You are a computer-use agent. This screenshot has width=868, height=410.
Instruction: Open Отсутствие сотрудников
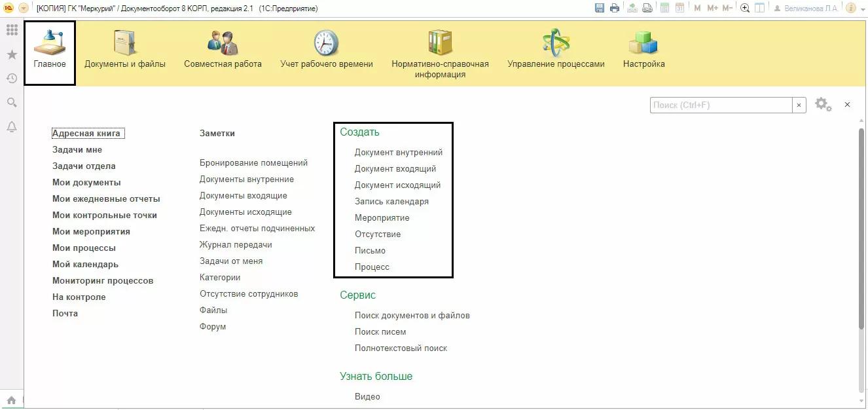pos(249,294)
